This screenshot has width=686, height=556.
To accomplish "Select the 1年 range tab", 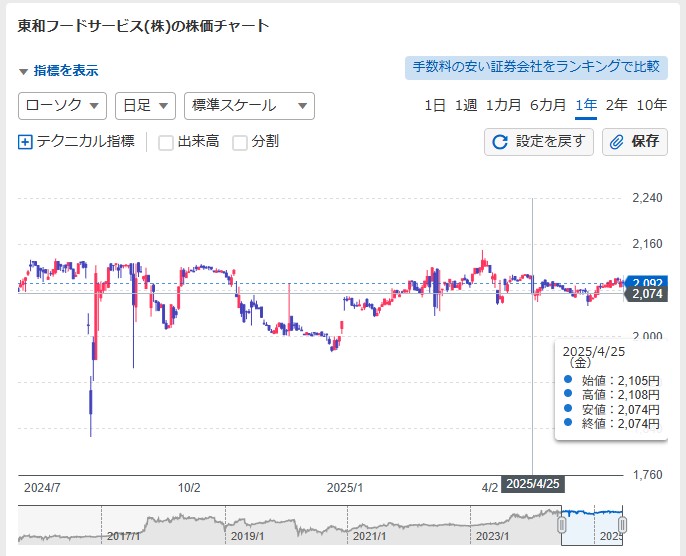I will (x=586, y=105).
